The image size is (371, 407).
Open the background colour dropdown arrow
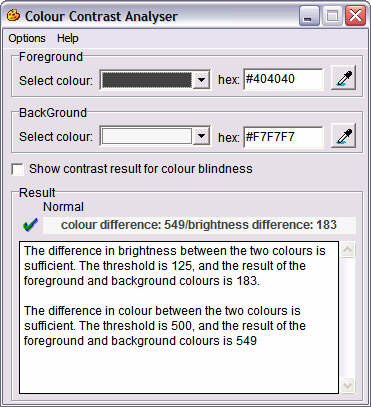[x=201, y=136]
